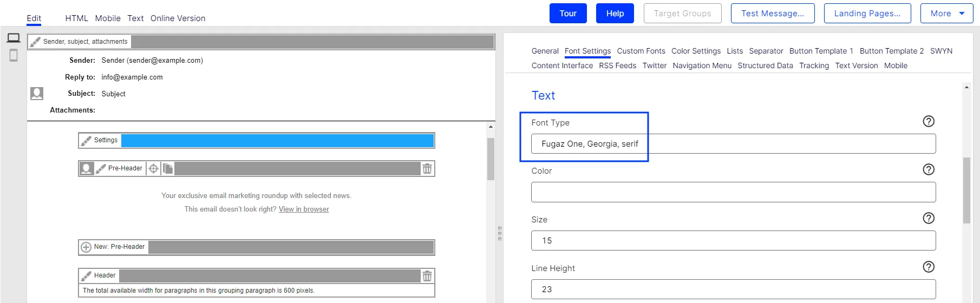The height and width of the screenshot is (303, 980).
Task: Open the Navigation Menu tab
Action: 702,65
